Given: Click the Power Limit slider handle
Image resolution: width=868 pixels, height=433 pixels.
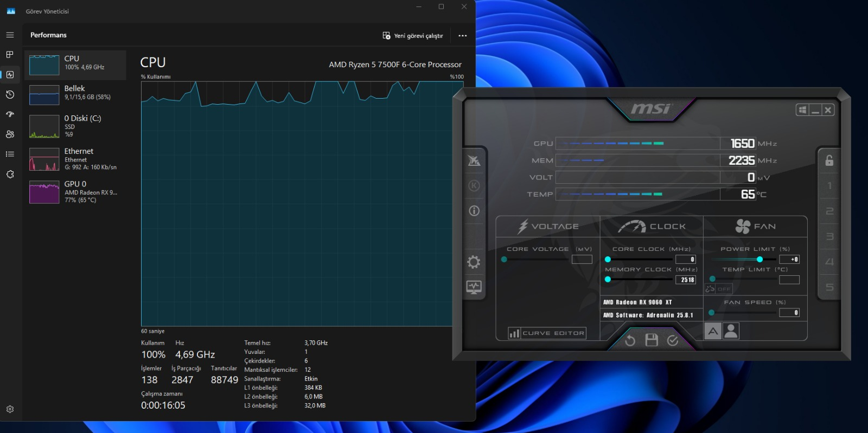Looking at the screenshot, I should 759,260.
